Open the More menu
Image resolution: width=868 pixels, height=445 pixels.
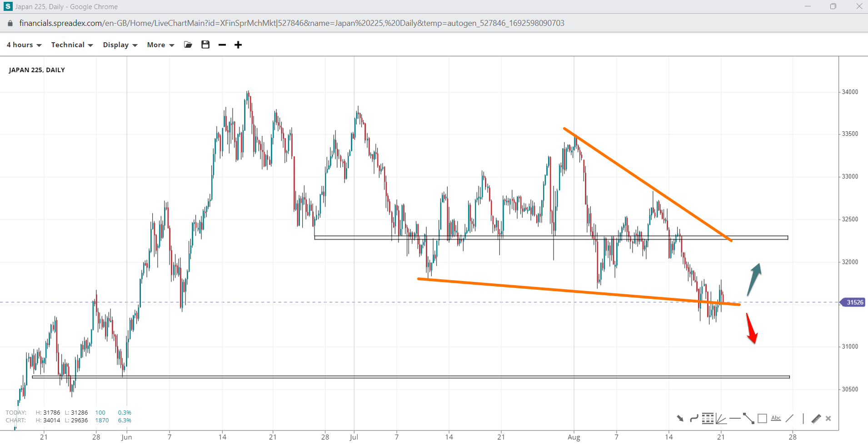[160, 45]
